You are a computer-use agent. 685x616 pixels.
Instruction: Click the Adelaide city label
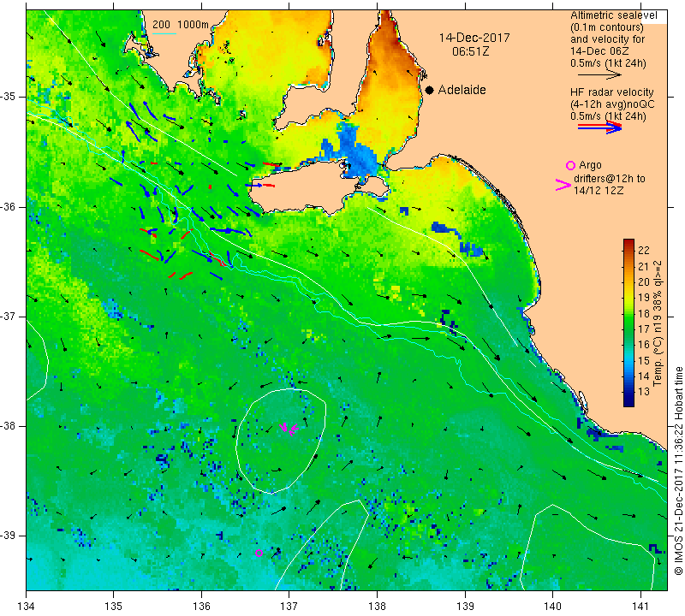[x=462, y=90]
